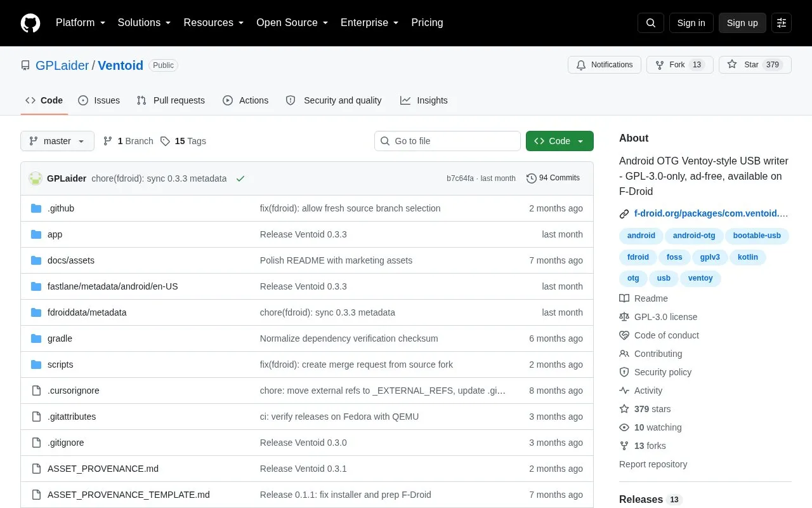Open the Insights tab

click(424, 100)
